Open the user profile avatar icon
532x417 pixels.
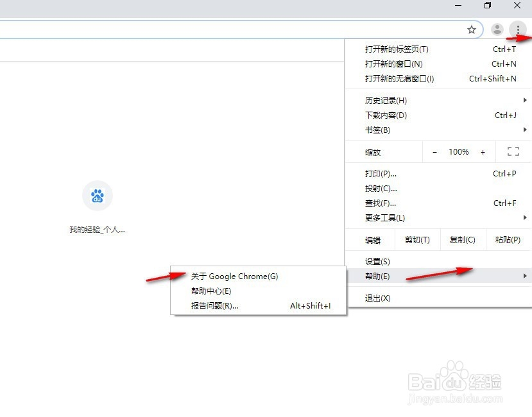point(497,30)
